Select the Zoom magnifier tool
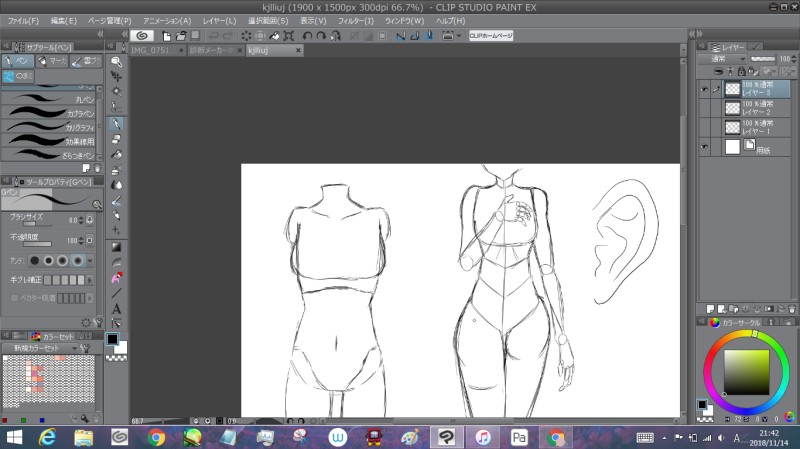This screenshot has width=800, height=449. point(116,61)
